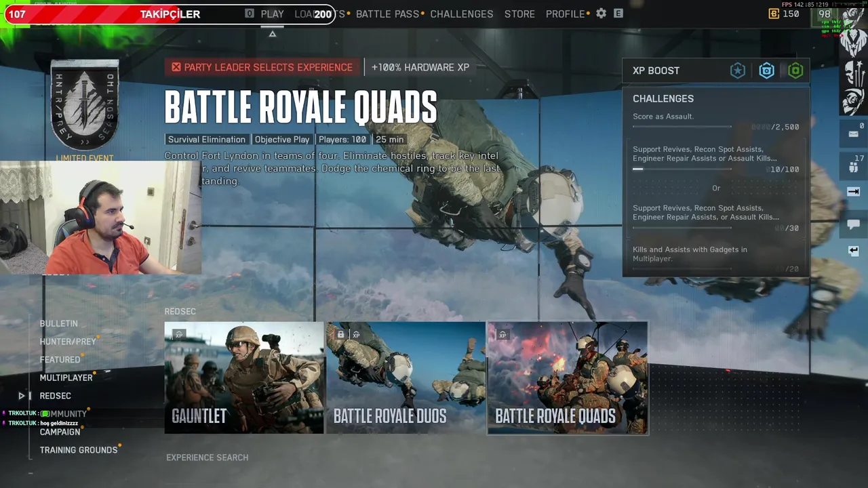Click the +100% HARDWARE XP label

(420, 67)
